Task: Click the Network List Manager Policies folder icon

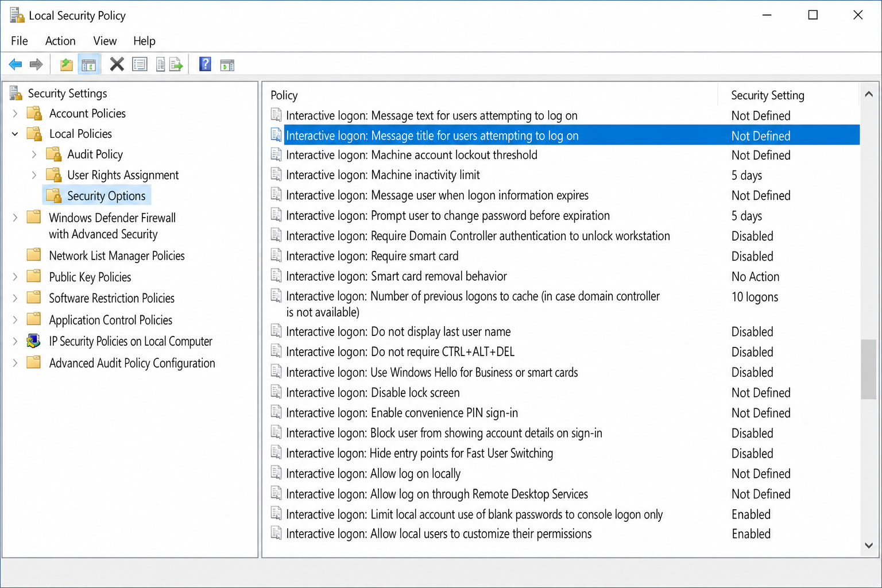Action: click(x=34, y=255)
